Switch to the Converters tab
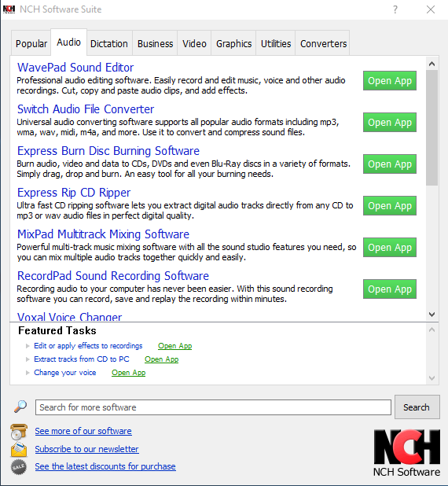 323,43
